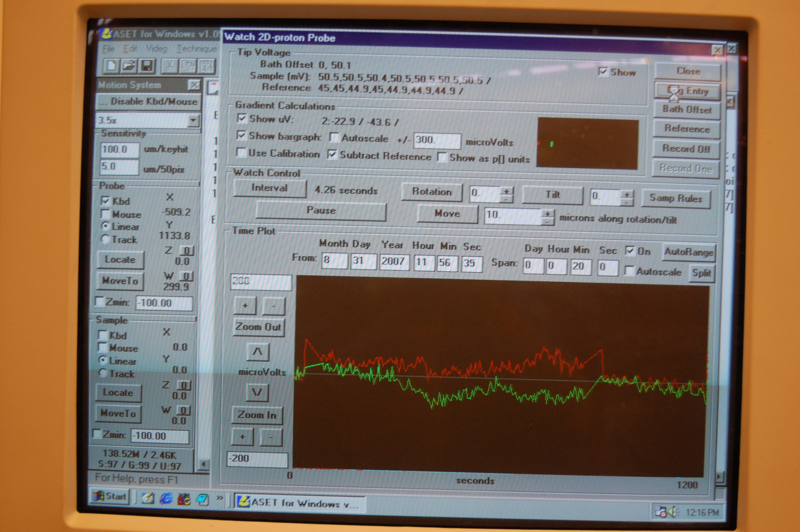Click Probe Locate button

click(x=120, y=260)
